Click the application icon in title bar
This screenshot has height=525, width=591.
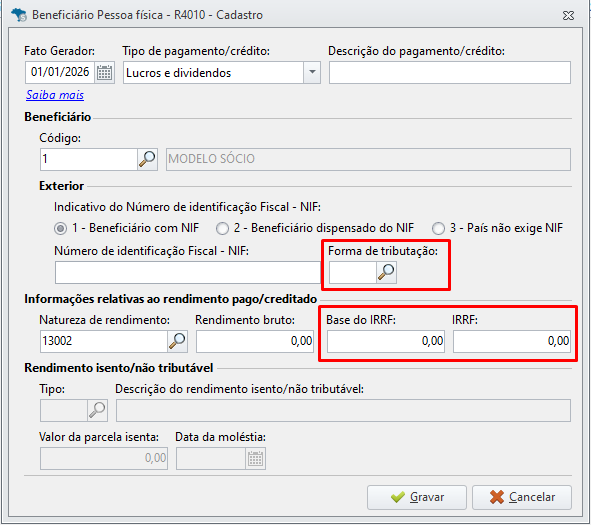[19, 15]
